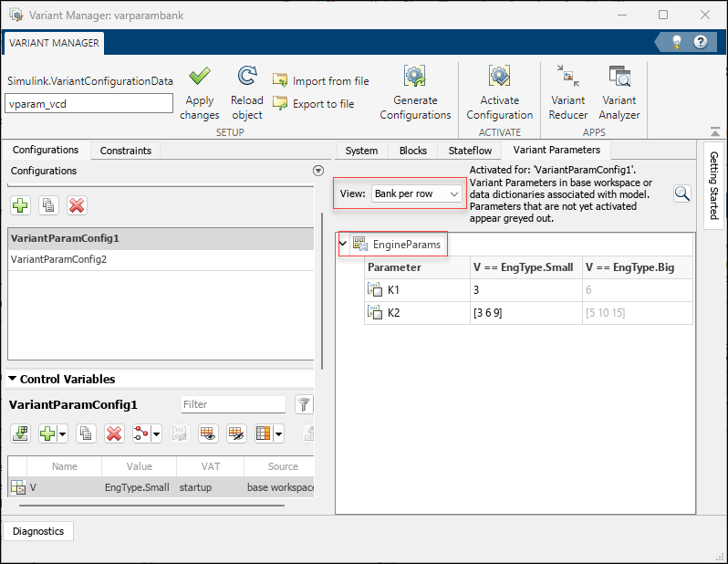Viewport: 728px width, 564px height.
Task: Open dropdown arrow beside add variable plus
Action: click(x=62, y=434)
